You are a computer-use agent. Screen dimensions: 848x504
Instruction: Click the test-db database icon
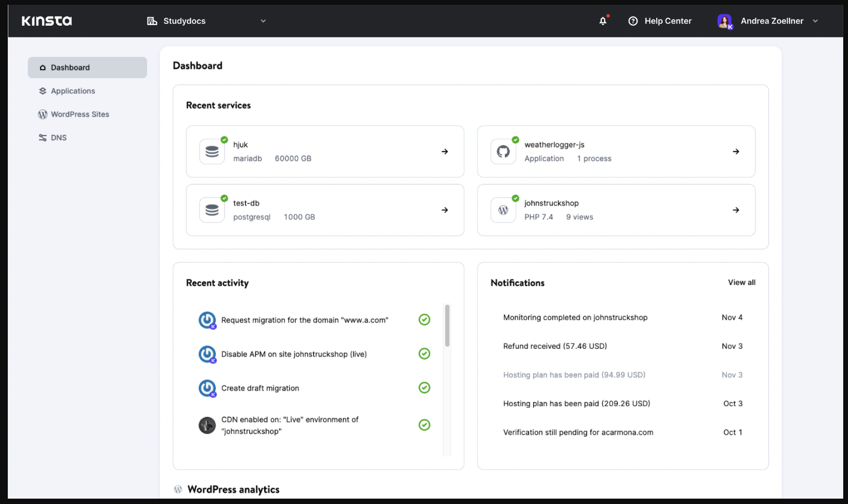(212, 210)
